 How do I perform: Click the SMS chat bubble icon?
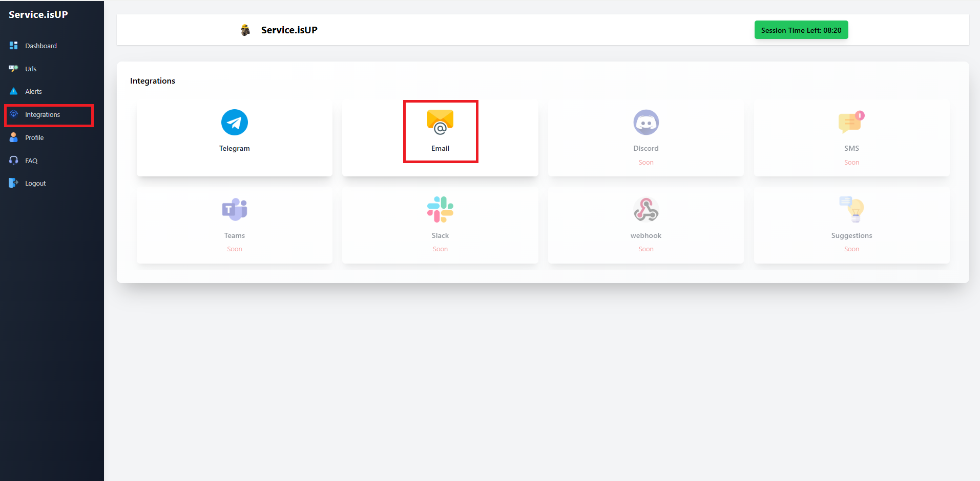(851, 123)
